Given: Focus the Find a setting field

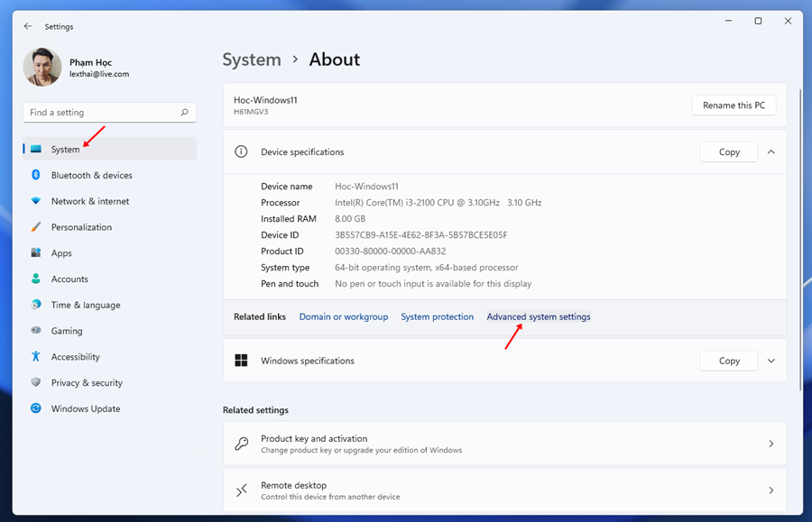Looking at the screenshot, I should click(x=109, y=113).
